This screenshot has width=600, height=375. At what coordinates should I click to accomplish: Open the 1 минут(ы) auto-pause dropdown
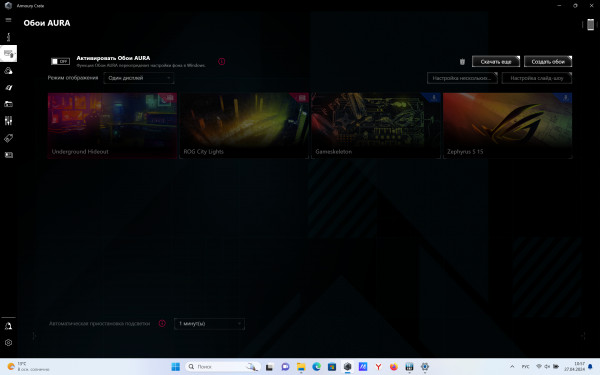209,324
